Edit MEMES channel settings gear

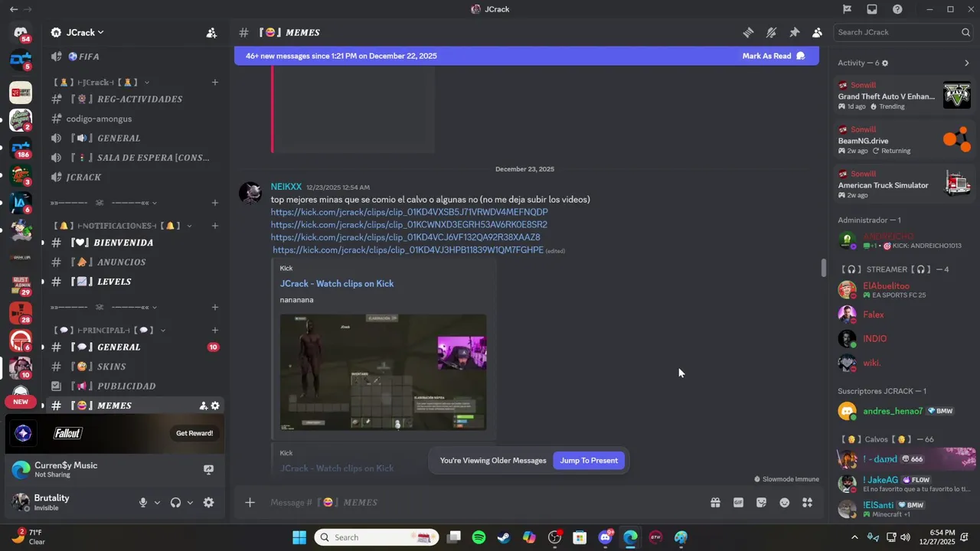point(215,406)
